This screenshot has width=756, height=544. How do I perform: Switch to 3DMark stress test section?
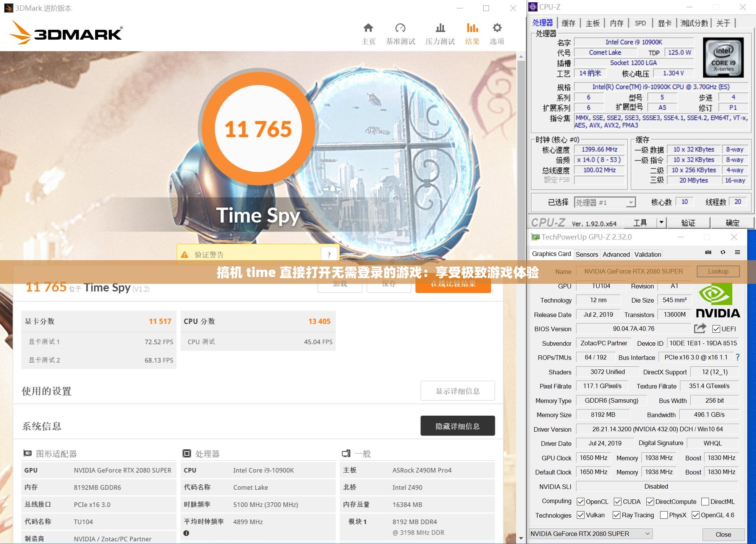click(440, 32)
